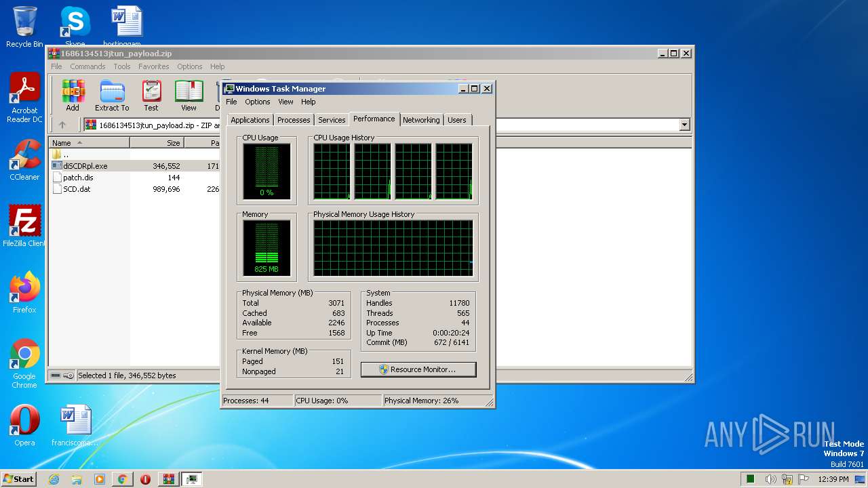Expand the WinRAR address path dropdown
Screen dimensions: 868x488
pos(684,125)
